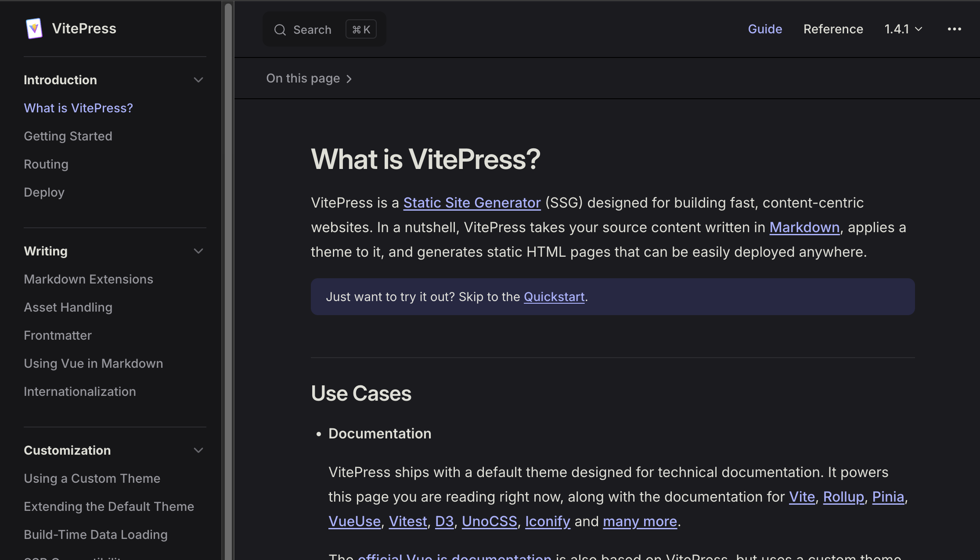This screenshot has height=560, width=980.
Task: Open search using the magnifier icon
Action: (281, 29)
